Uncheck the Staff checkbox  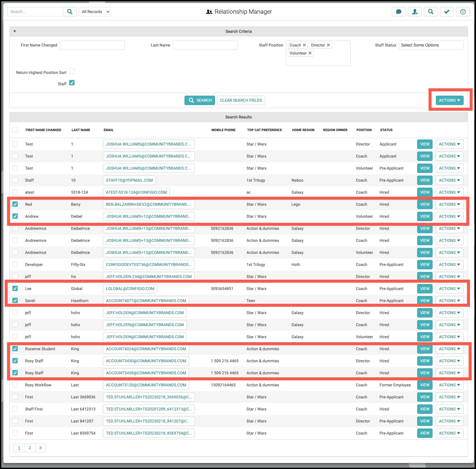pyautogui.click(x=72, y=83)
